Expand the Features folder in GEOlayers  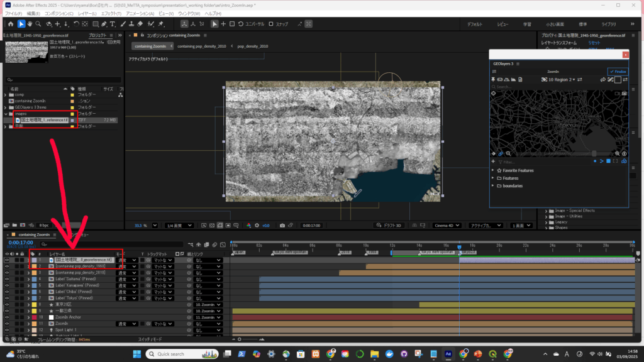click(492, 178)
